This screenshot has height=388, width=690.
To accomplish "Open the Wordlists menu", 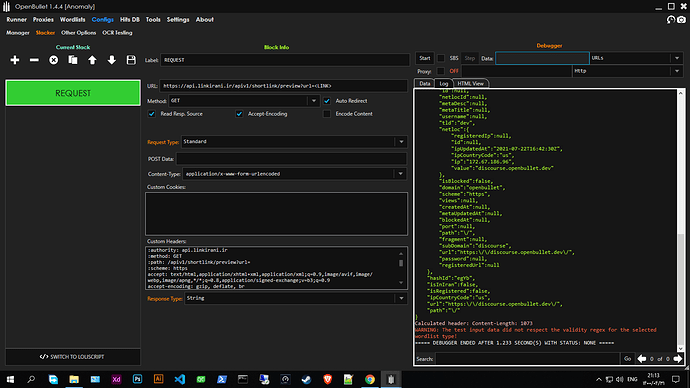I will (x=73, y=20).
